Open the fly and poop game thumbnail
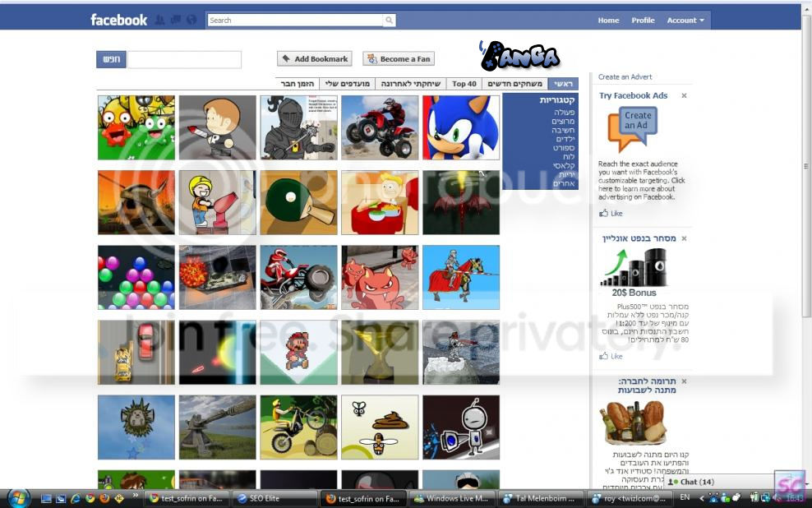Viewport: 812px width, 508px height. click(x=380, y=427)
